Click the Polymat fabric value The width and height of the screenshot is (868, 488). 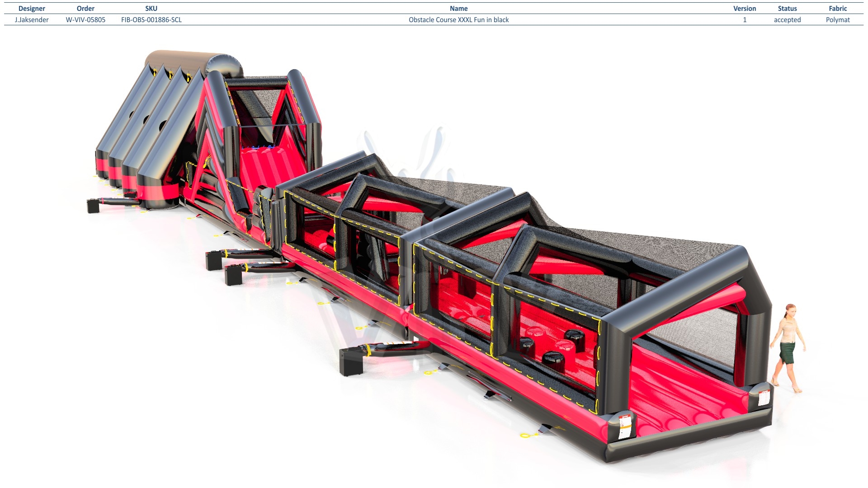(x=838, y=20)
